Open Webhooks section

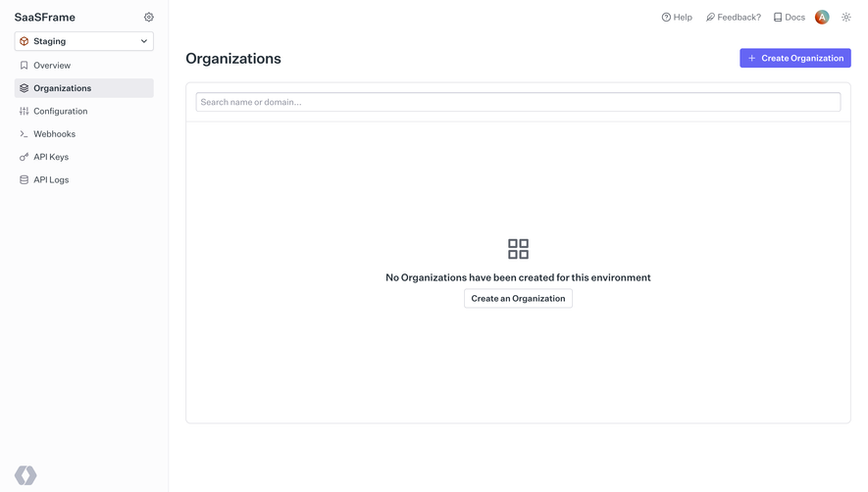click(84, 134)
